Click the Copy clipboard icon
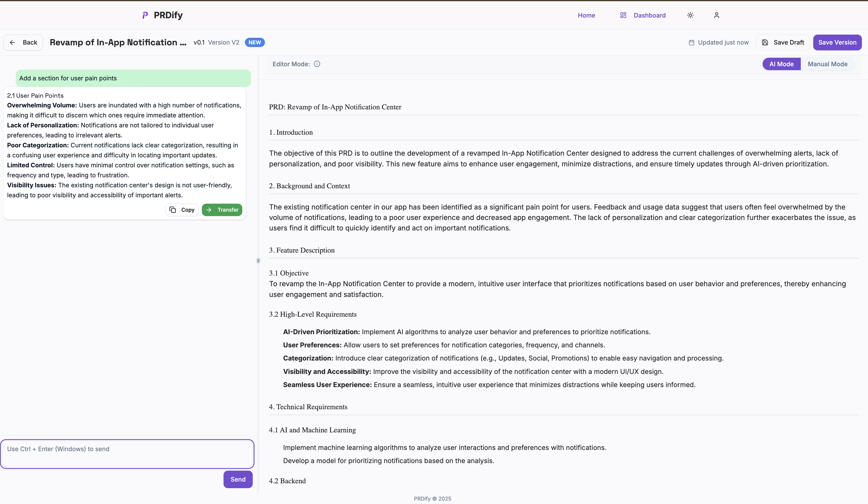The height and width of the screenshot is (504, 868). pyautogui.click(x=173, y=210)
